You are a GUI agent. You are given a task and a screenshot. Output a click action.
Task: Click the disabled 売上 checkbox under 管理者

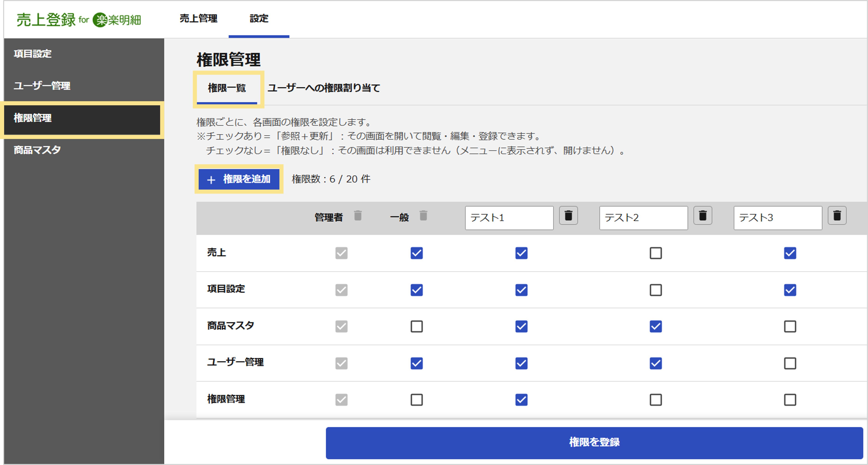click(341, 253)
